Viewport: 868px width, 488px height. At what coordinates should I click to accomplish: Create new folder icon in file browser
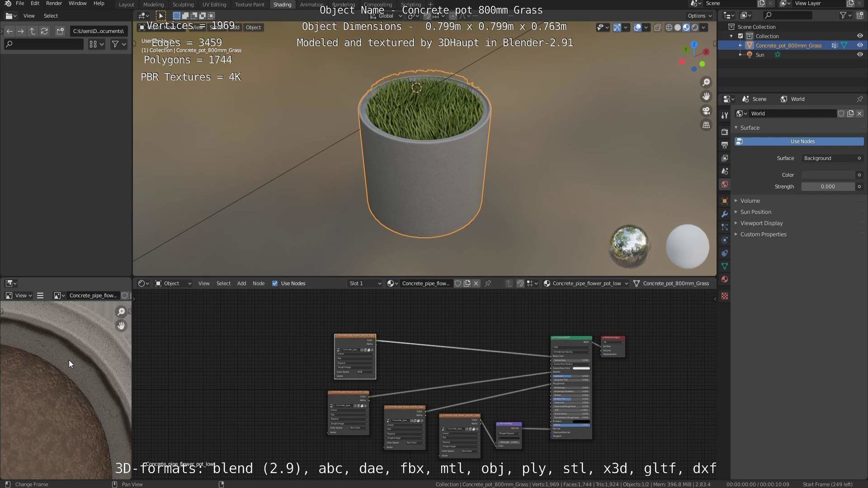coord(60,31)
